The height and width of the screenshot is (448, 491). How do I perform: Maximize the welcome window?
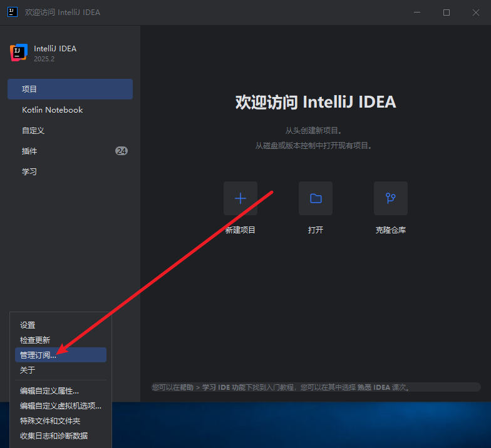click(447, 13)
